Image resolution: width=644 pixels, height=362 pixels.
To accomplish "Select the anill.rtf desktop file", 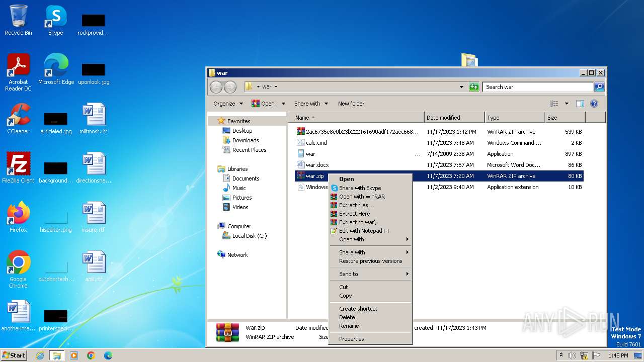I will [x=94, y=266].
